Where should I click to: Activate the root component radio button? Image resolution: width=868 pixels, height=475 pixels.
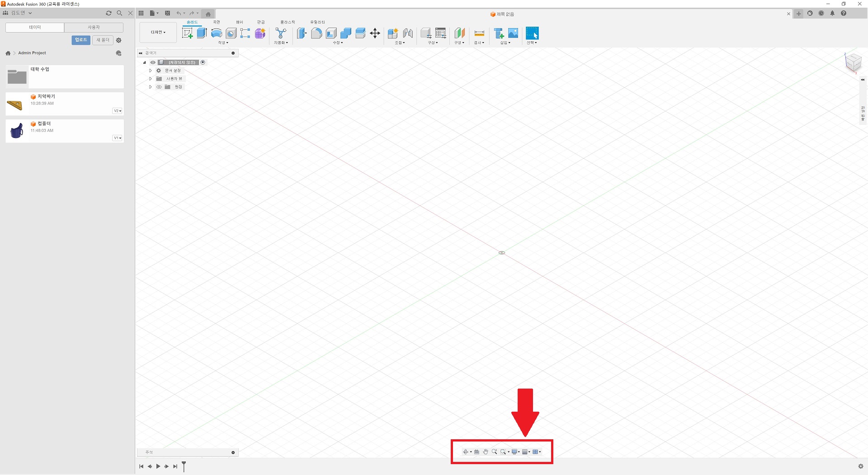pos(203,62)
